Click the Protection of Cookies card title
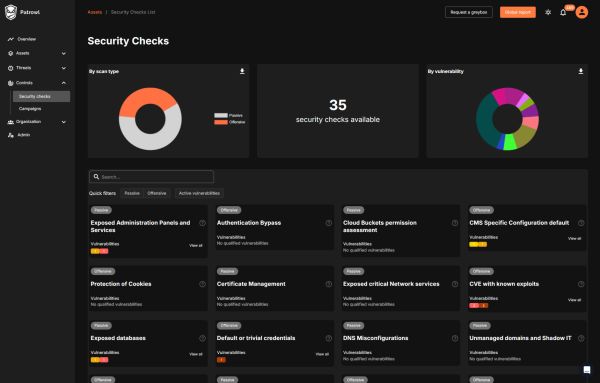Viewport: 600px width, 383px height. coord(121,284)
